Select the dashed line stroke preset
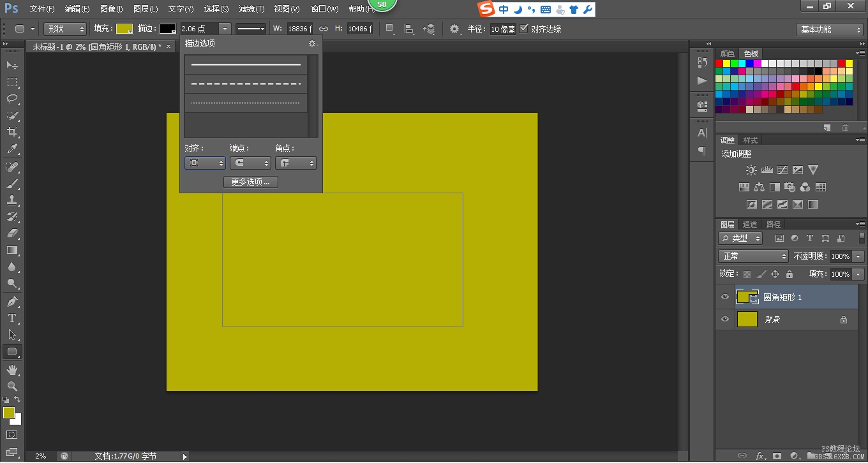Screen dimensions: 868x463 [246, 84]
